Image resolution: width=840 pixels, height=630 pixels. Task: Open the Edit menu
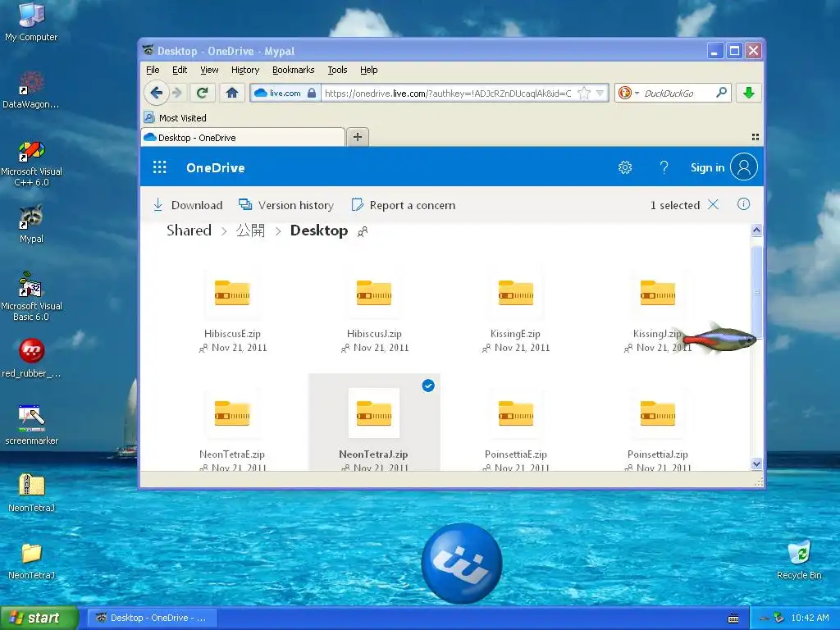180,70
